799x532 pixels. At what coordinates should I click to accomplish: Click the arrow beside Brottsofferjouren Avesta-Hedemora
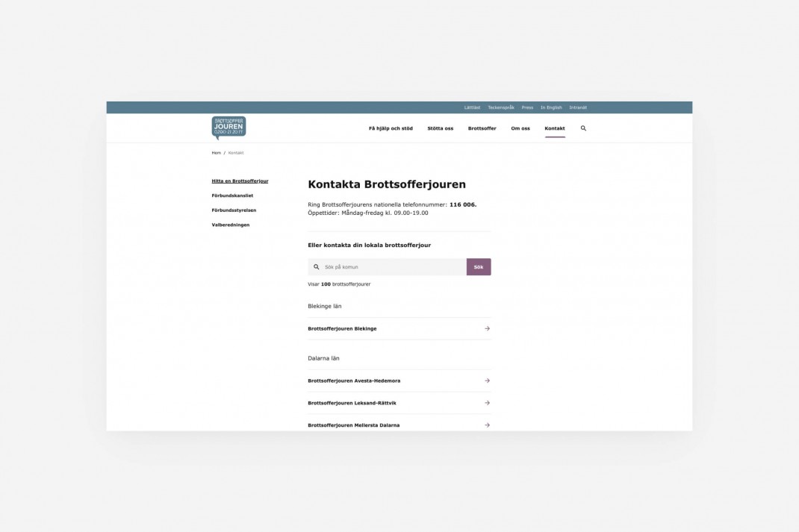[x=487, y=381]
